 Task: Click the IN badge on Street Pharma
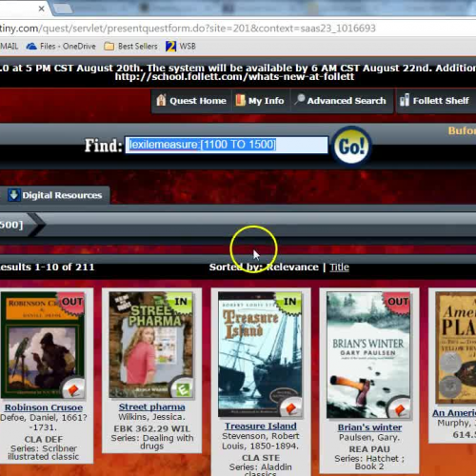pyautogui.click(x=181, y=302)
